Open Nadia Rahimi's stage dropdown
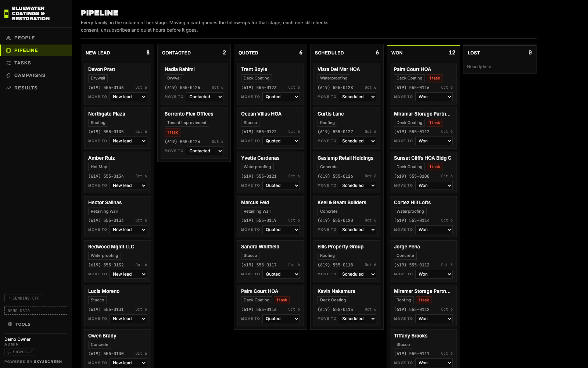The height and width of the screenshot is (368, 588). point(205,97)
